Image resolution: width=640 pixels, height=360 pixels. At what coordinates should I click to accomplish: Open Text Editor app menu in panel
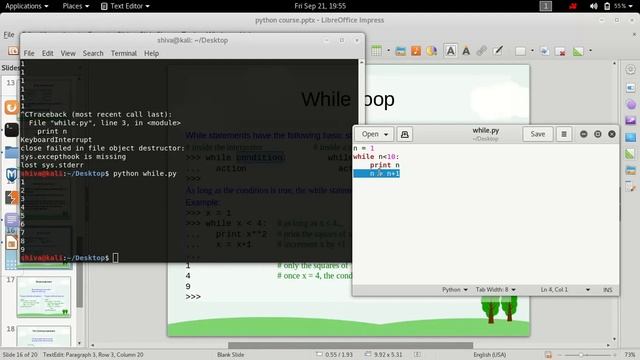point(125,6)
